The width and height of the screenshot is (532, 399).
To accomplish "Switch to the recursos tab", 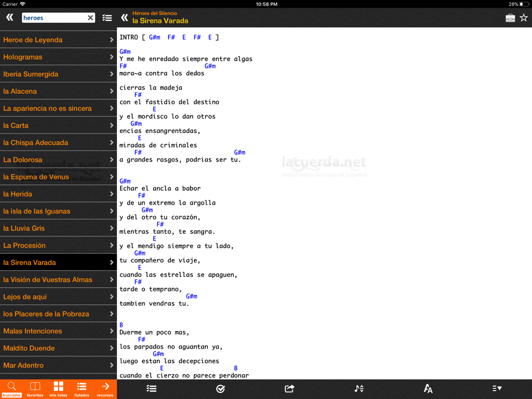I will point(105,389).
